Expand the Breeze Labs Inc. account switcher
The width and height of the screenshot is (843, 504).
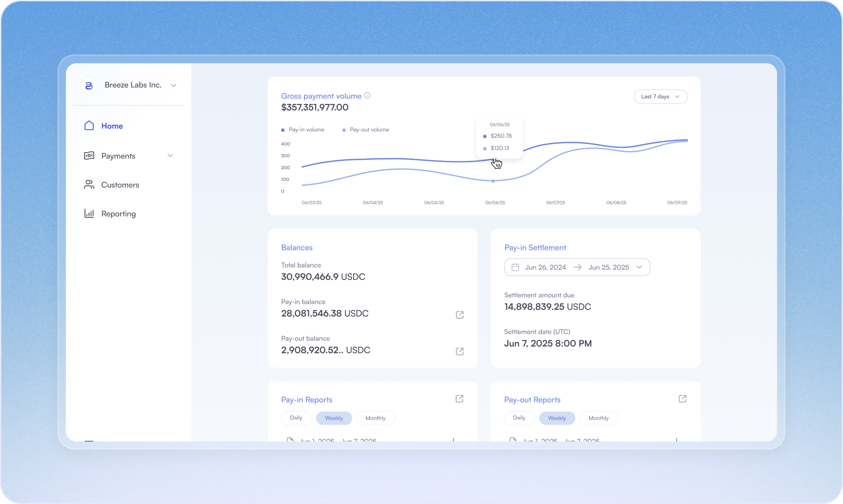(x=174, y=85)
